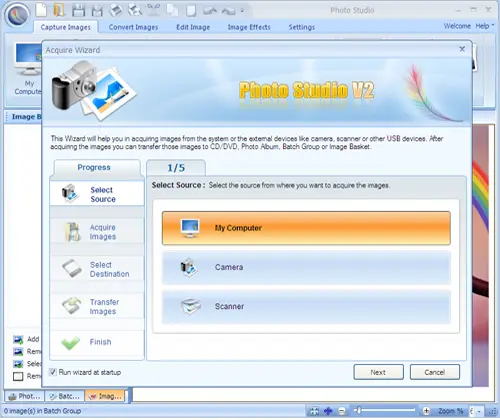Click the 0 image(s) in Batch Group status text
Image resolution: width=500 pixels, height=420 pixels.
click(x=42, y=411)
